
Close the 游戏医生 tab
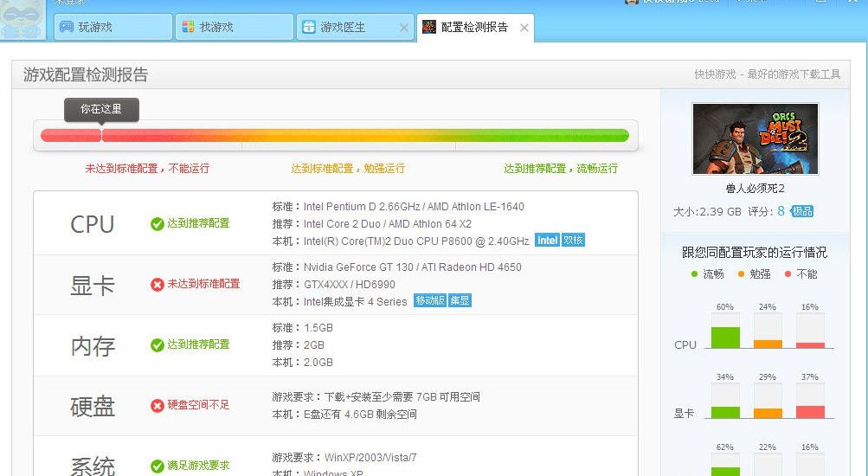pos(403,28)
